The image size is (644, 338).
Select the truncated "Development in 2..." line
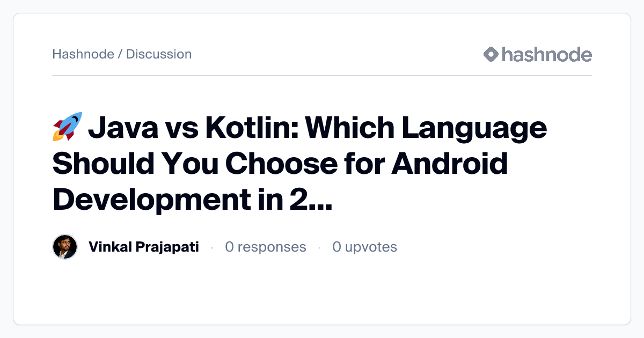(x=192, y=199)
